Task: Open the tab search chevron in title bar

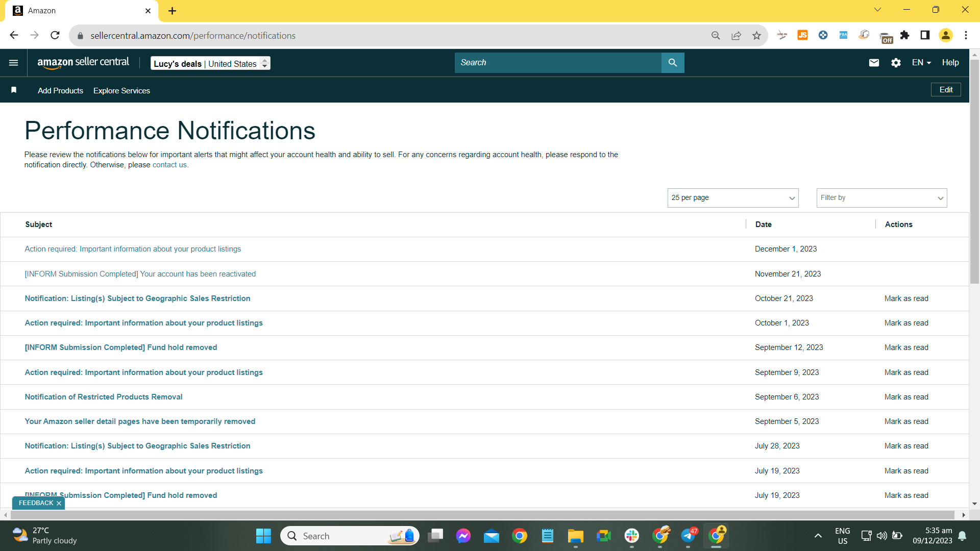Action: click(877, 10)
